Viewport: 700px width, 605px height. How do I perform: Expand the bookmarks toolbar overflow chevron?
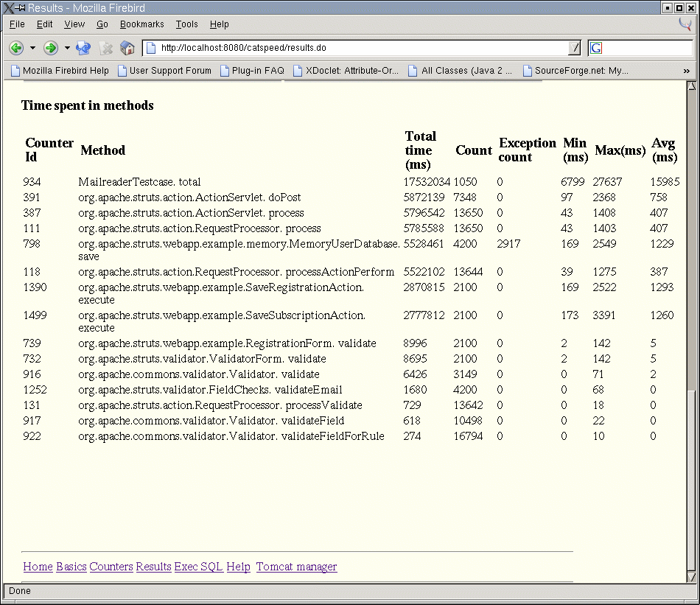687,71
